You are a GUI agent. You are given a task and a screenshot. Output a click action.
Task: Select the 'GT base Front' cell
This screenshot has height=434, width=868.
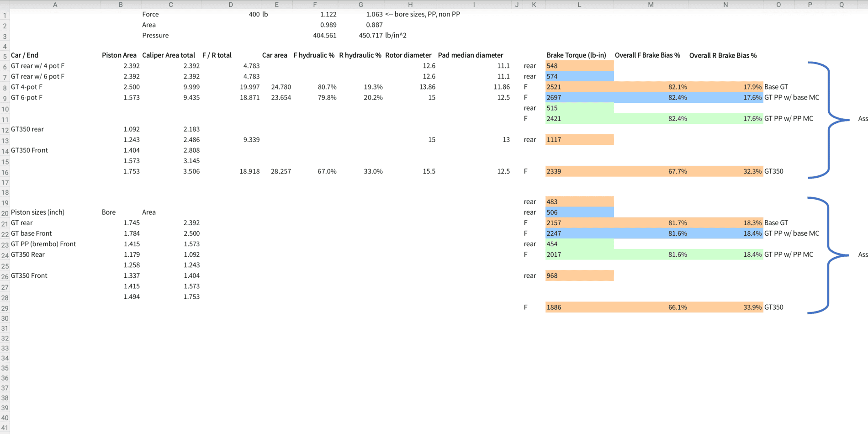(31, 233)
